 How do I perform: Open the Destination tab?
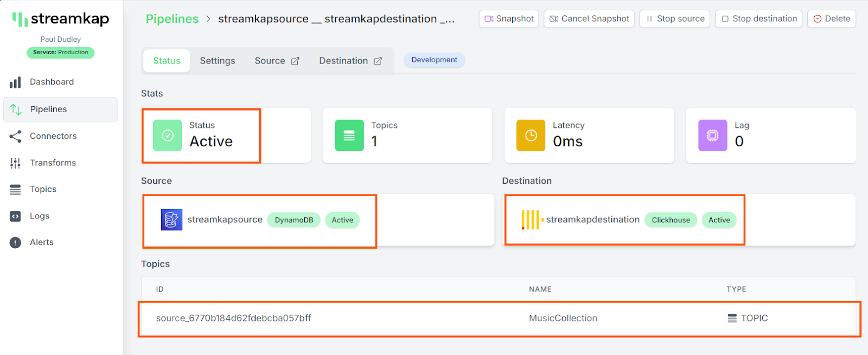point(350,61)
